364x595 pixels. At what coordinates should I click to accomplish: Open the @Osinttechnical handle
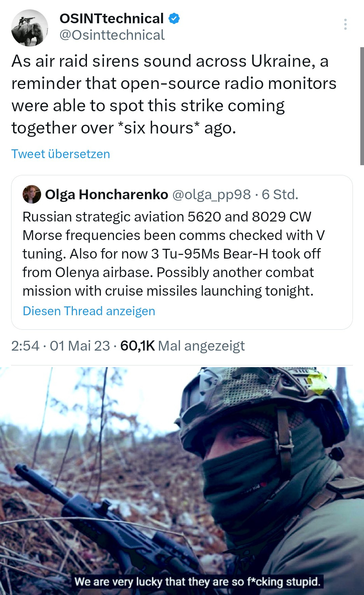point(112,35)
